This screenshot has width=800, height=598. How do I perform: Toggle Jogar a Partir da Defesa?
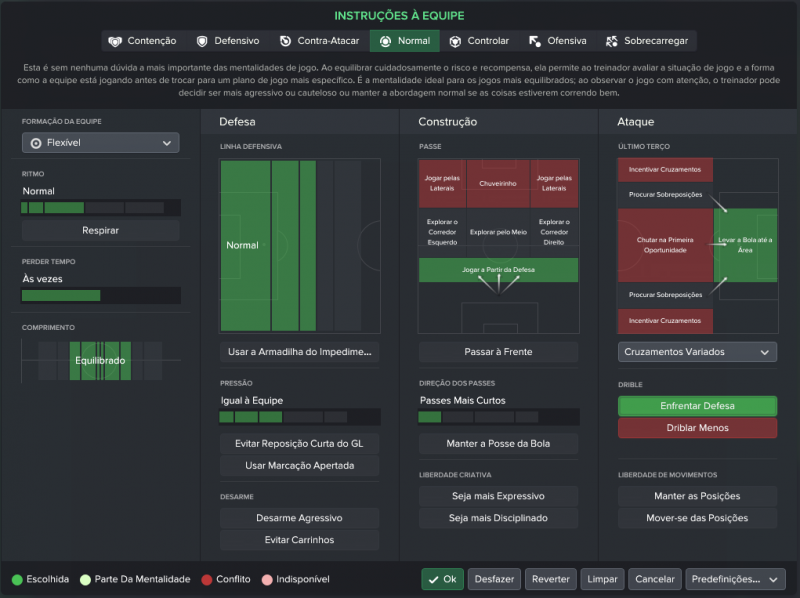click(498, 270)
